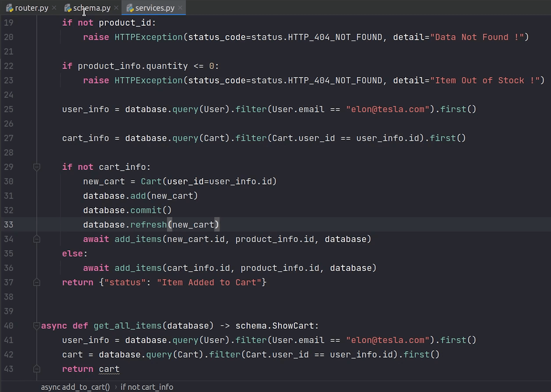Click line number 40 in the gutter
551x392 pixels.
point(9,326)
